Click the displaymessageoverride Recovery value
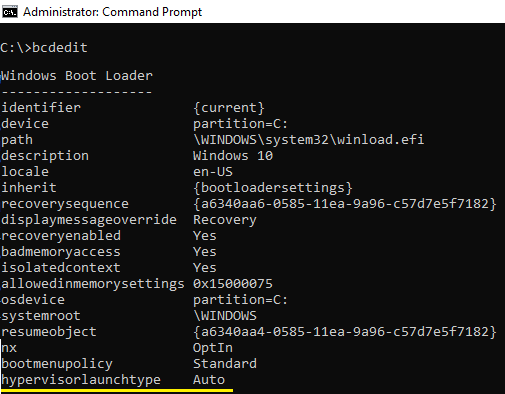This screenshot has height=394, width=505. tap(225, 220)
